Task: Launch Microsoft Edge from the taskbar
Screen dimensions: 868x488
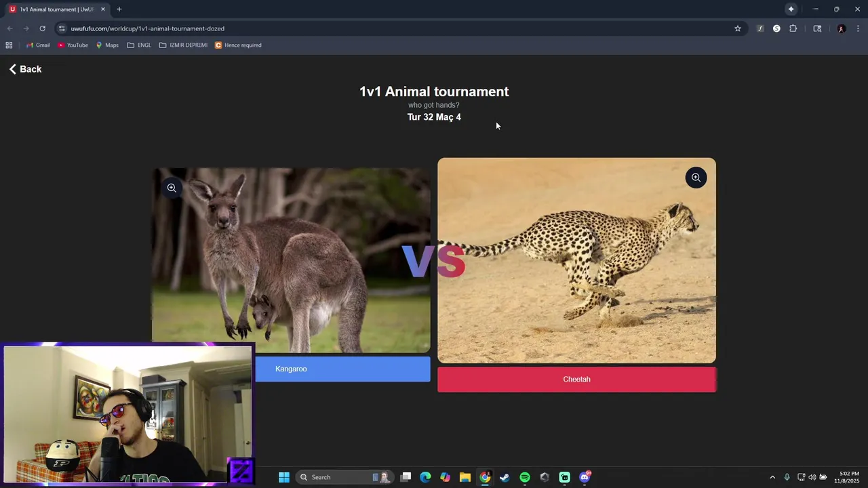Action: [425, 477]
